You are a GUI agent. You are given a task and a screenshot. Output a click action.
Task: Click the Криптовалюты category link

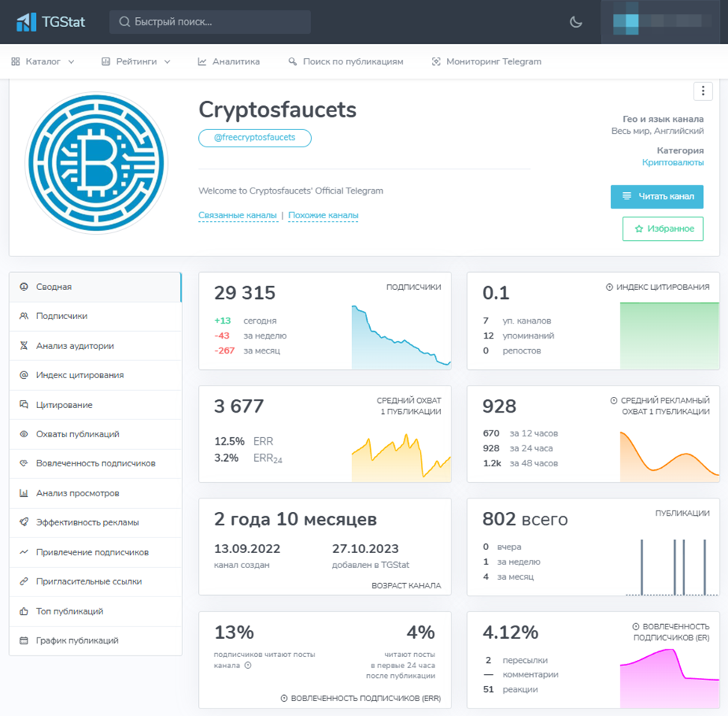pyautogui.click(x=673, y=162)
